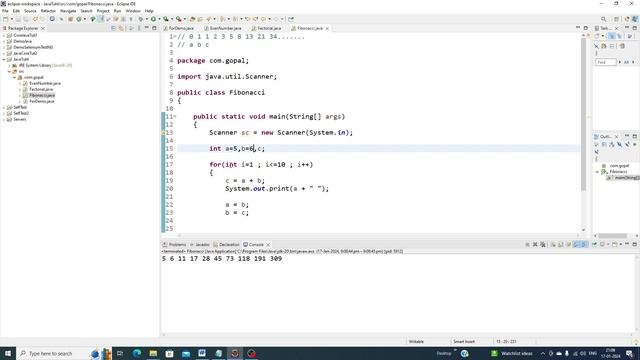Click Run External Tools icon
This screenshot has width=640, height=360.
(x=178, y=19)
